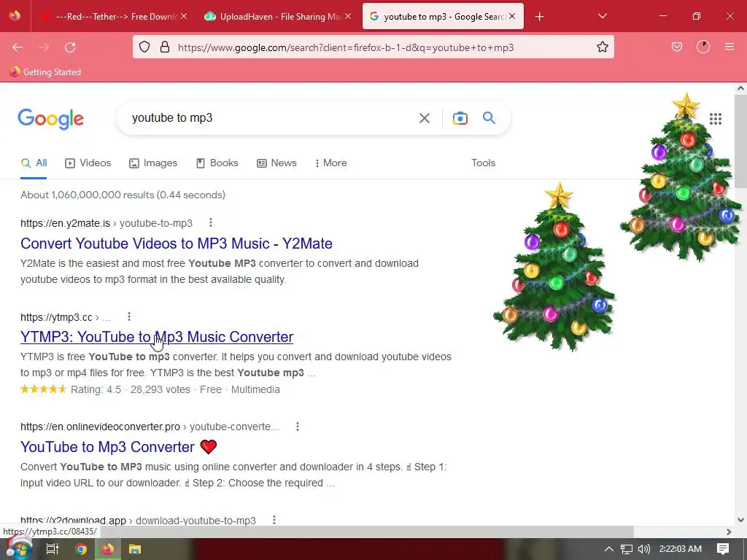Screen dimensions: 747x560
Task: Open options for the x2download.app result
Action: point(274,519)
